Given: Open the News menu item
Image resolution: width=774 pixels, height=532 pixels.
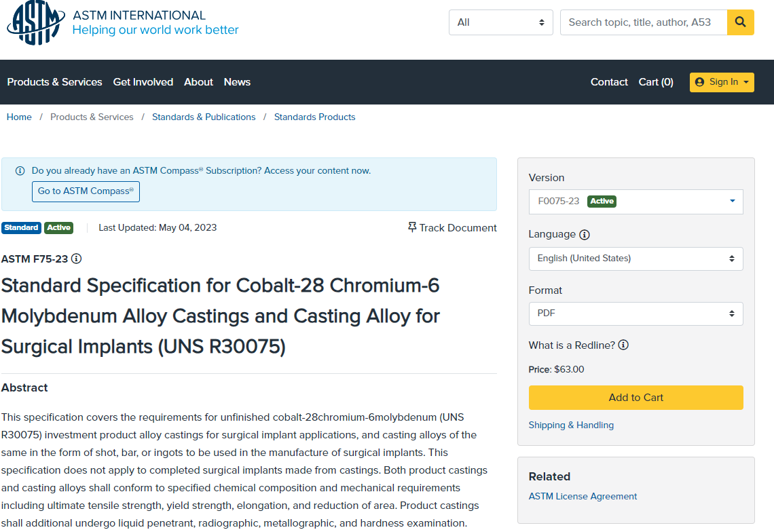Looking at the screenshot, I should (237, 82).
